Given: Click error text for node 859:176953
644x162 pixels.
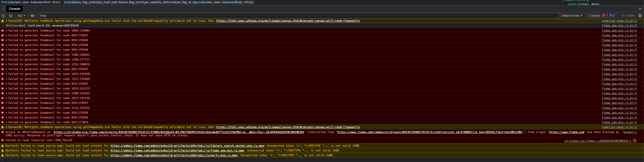Looking at the screenshot, I should click(48, 36).
